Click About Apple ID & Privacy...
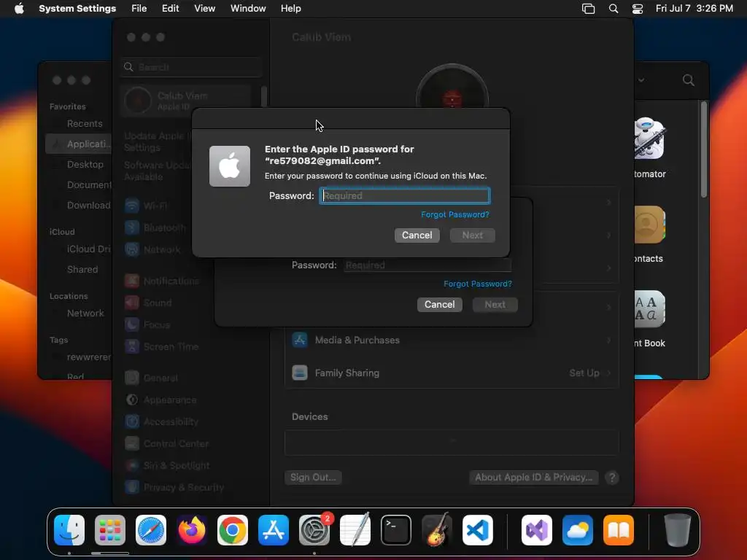Viewport: 747px width, 560px height. coord(534,477)
